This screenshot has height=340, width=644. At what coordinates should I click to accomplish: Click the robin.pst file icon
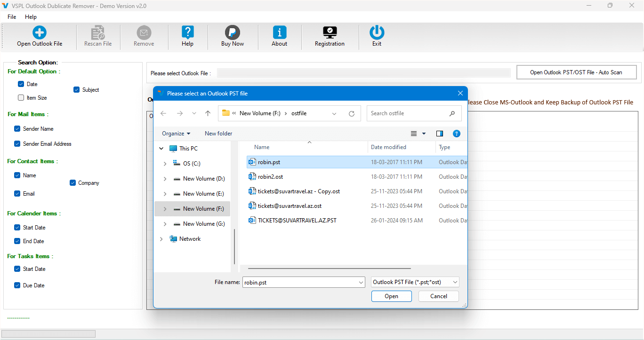pos(252,162)
